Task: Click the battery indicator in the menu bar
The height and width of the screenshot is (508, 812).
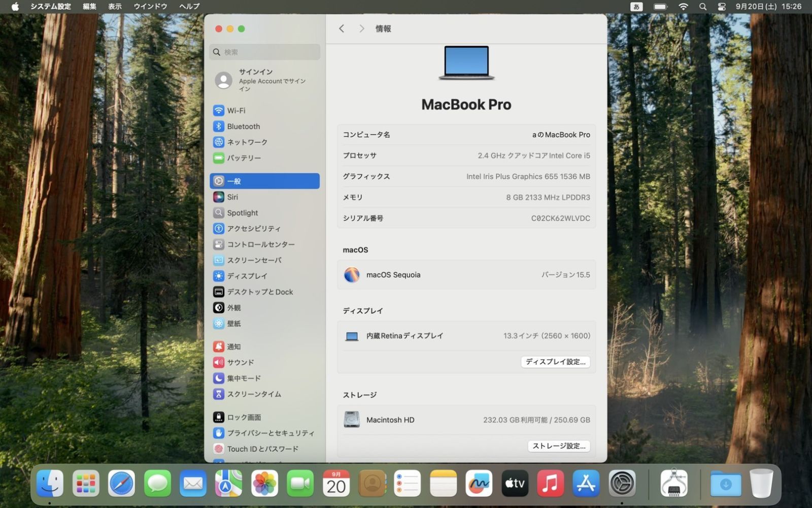Action: tap(660, 7)
